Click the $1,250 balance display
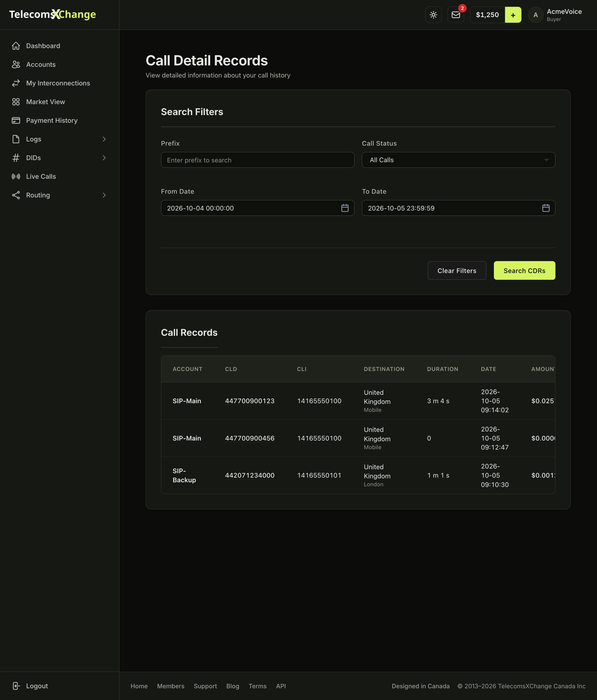This screenshot has height=700, width=597. tap(487, 15)
